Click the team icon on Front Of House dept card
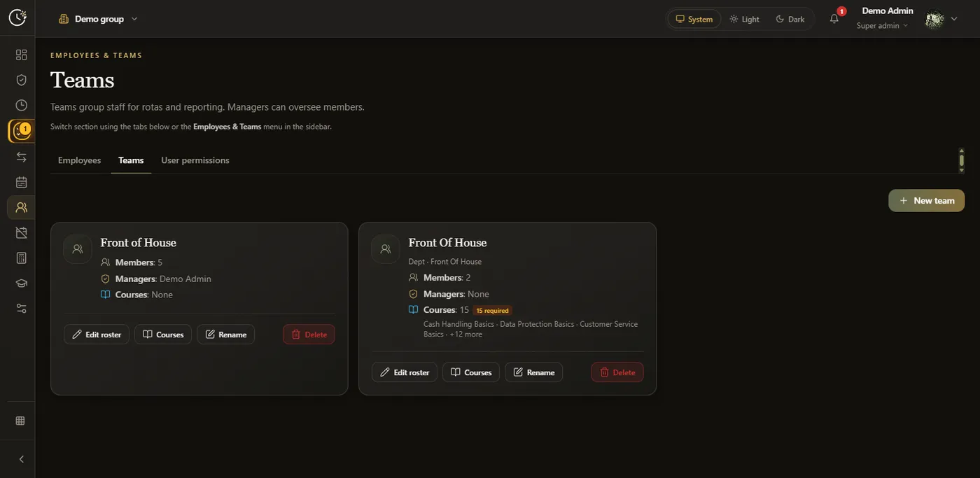The width and height of the screenshot is (980, 478). pyautogui.click(x=386, y=249)
